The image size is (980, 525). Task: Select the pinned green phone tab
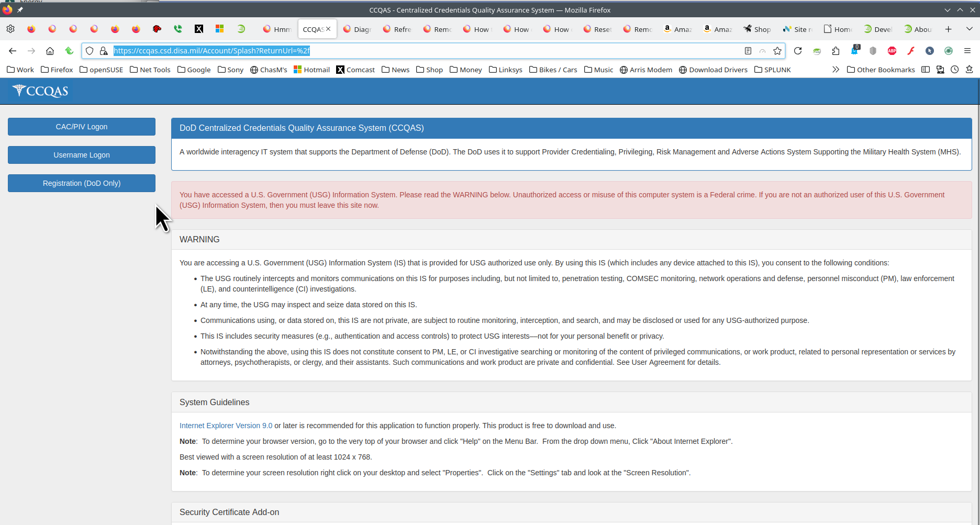point(178,29)
